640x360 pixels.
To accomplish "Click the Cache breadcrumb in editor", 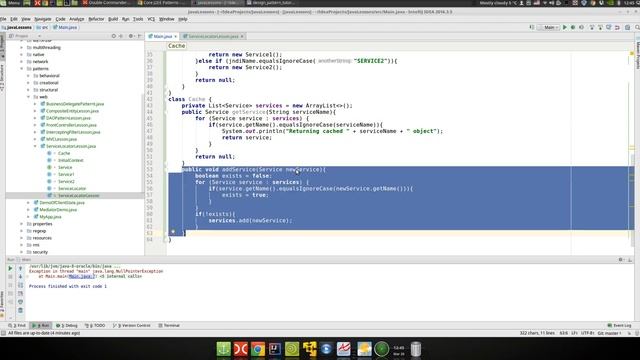I will coord(177,46).
